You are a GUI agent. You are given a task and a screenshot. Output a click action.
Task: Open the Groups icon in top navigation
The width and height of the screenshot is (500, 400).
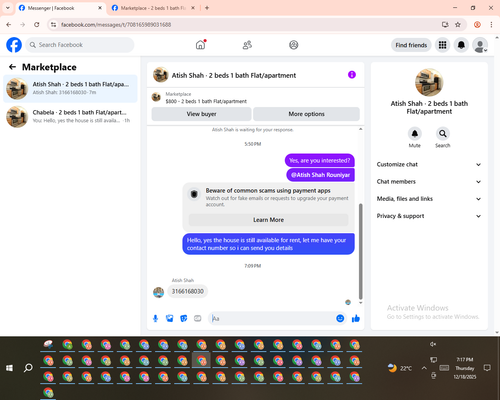click(294, 45)
